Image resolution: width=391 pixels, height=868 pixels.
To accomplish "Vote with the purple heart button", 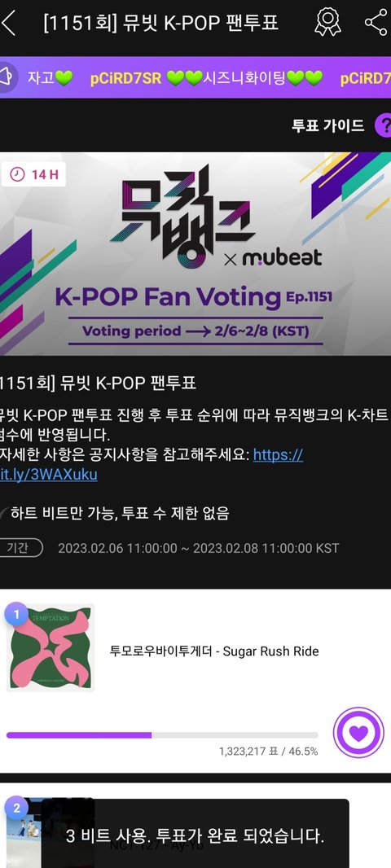I will (x=358, y=732).
